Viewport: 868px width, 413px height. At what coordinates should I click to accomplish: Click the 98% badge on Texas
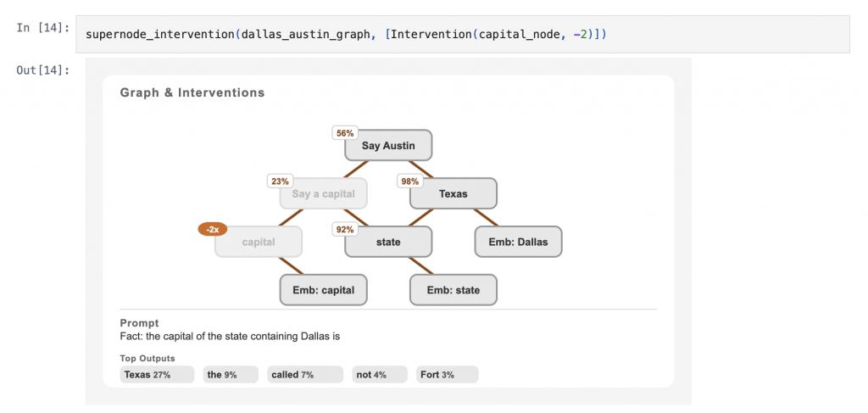coord(409,181)
